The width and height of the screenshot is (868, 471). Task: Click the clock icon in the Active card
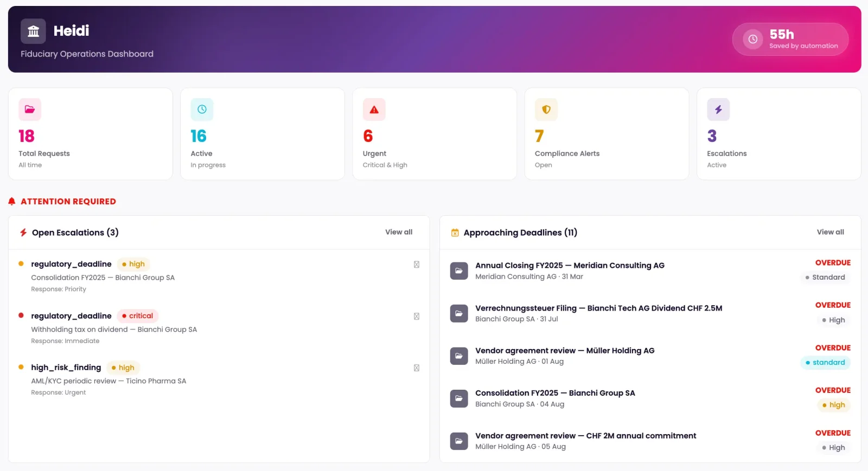coord(202,109)
